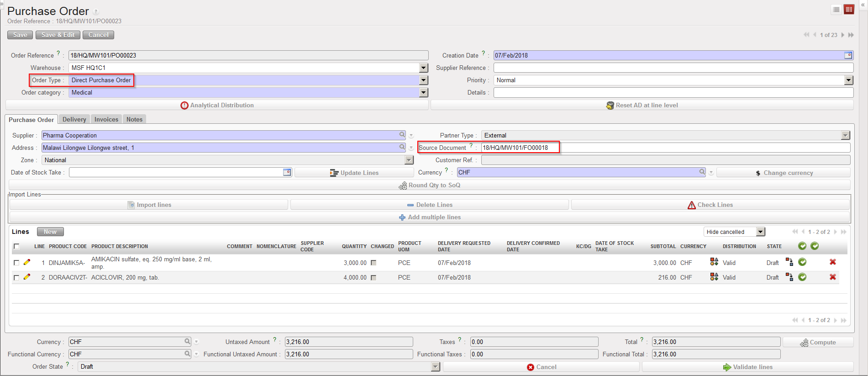Viewport: 868px width, 376px height.
Task: Delete the ACICLOVIR line with red X
Action: (832, 277)
